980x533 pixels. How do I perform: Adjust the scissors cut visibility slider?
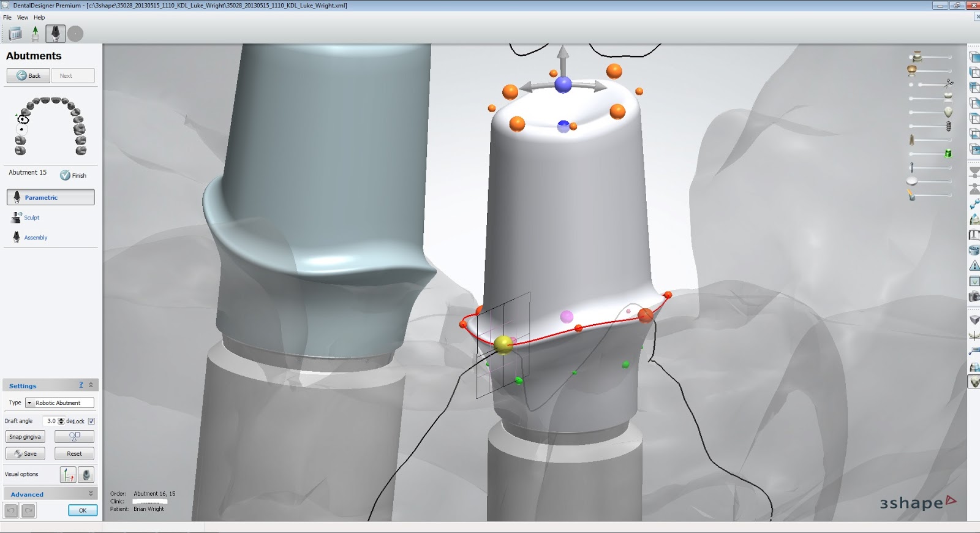(x=931, y=84)
